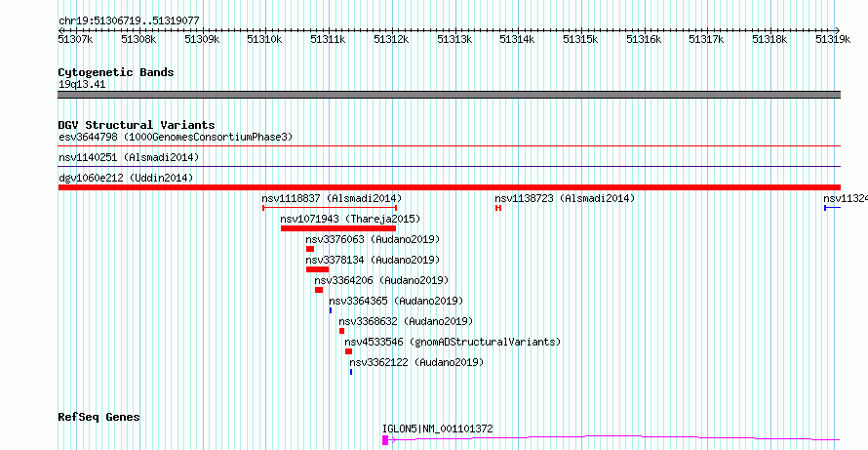Image resolution: width=868 pixels, height=450 pixels.
Task: Click the 51316k ruler tick
Action: 644,39
